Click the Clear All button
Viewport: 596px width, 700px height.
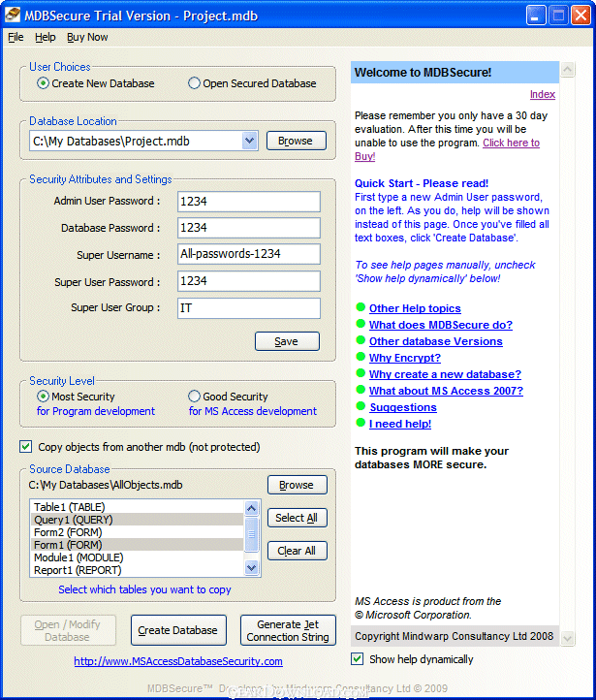point(298,551)
